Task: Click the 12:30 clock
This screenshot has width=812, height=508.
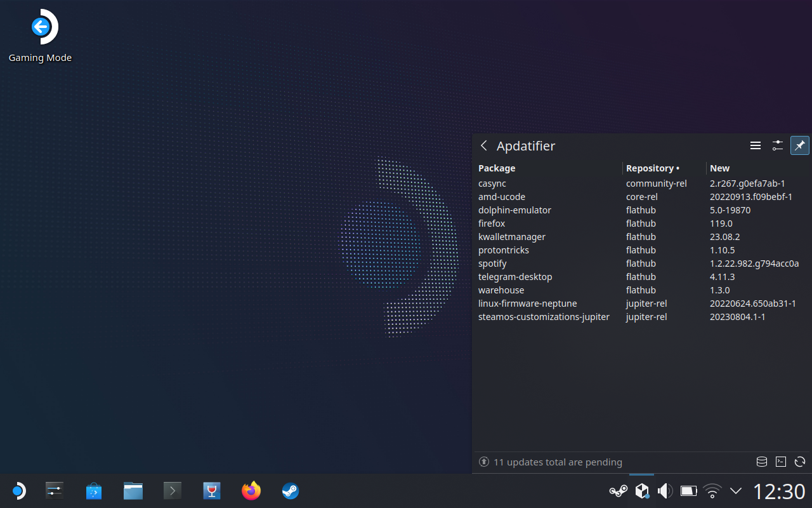Action: pos(779,491)
